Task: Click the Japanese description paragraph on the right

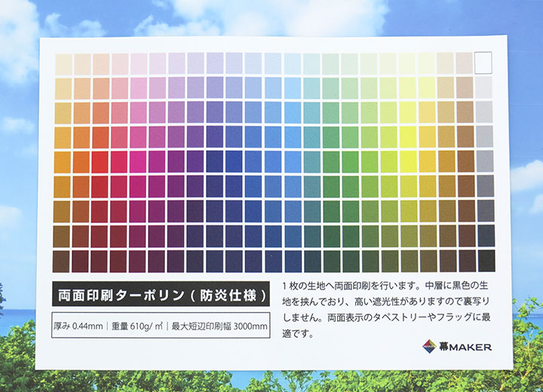Action: pos(386,309)
